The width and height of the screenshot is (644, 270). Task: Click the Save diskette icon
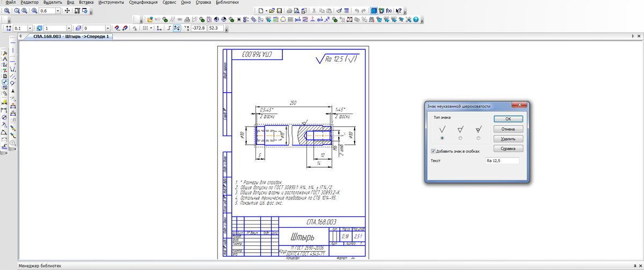pos(279,11)
